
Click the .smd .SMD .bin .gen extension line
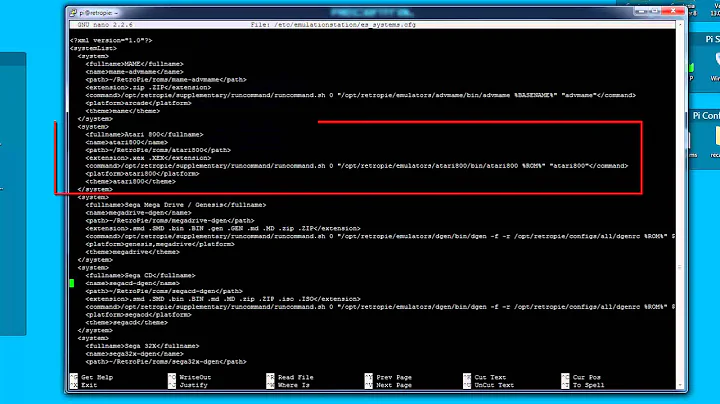223,229
